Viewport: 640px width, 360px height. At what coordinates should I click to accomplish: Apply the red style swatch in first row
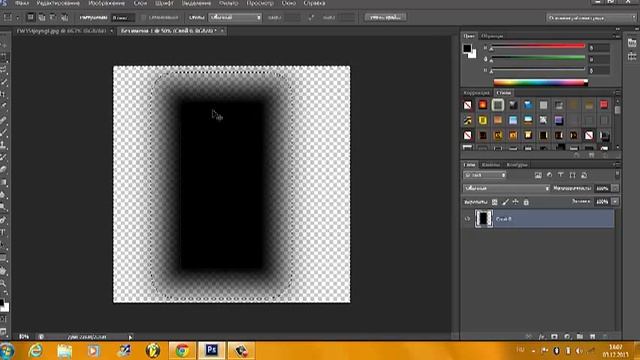point(604,105)
